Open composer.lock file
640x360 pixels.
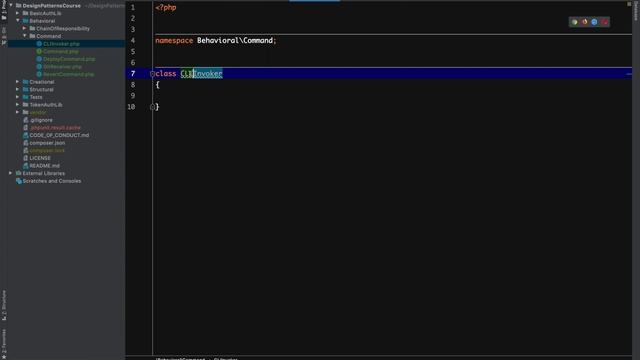click(x=47, y=150)
